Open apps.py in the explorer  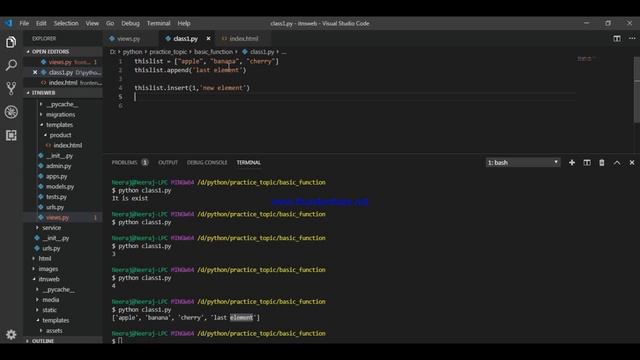(56, 176)
